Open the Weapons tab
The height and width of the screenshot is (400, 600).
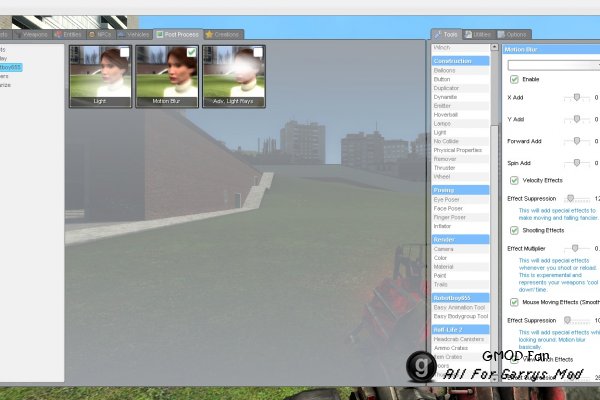32,34
